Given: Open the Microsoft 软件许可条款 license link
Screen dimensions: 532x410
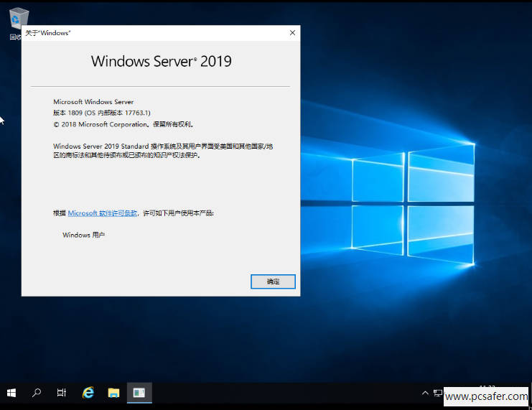Looking at the screenshot, I should tap(103, 213).
